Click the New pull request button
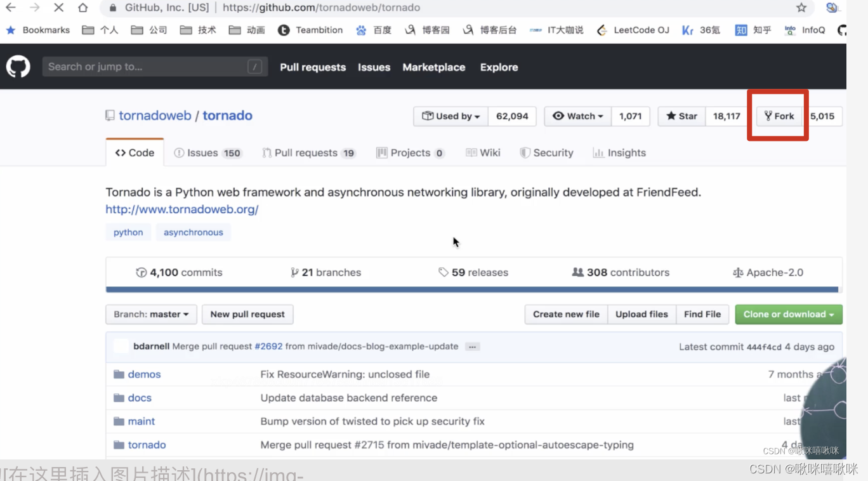This screenshot has height=481, width=868. click(x=247, y=314)
